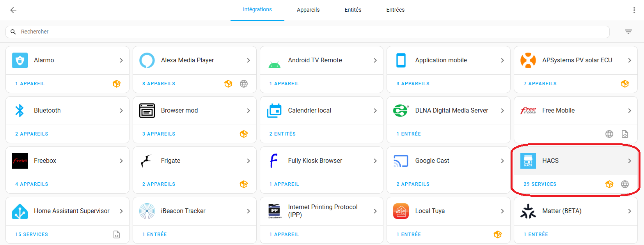Click the file icon on Home Assistant Supervisor card
This screenshot has height=245, width=644.
(117, 234)
